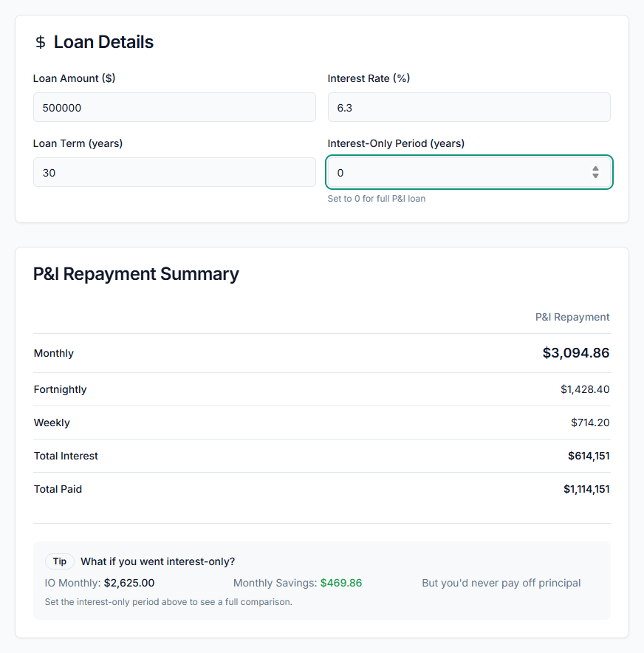Click the Interest-Only Period input box
The image size is (644, 653).
[x=458, y=173]
